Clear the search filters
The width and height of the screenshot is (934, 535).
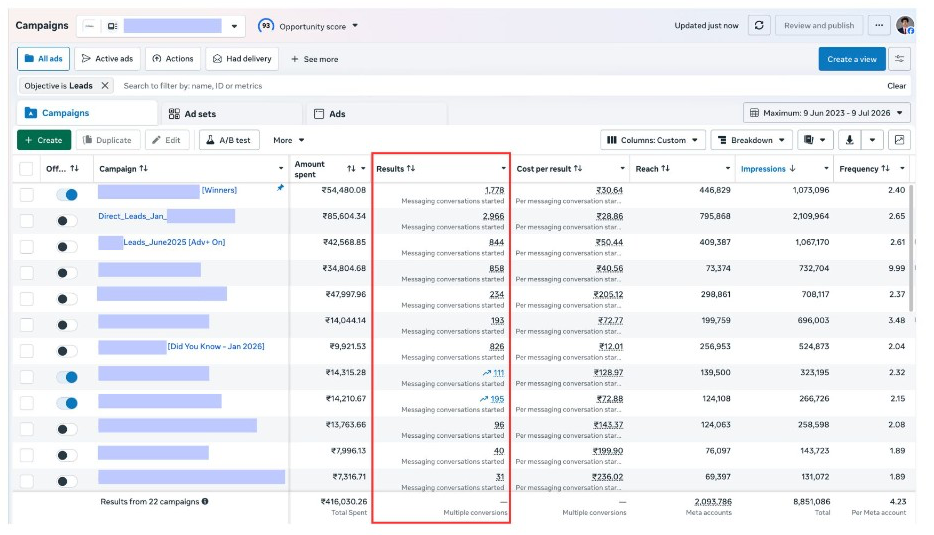896,86
